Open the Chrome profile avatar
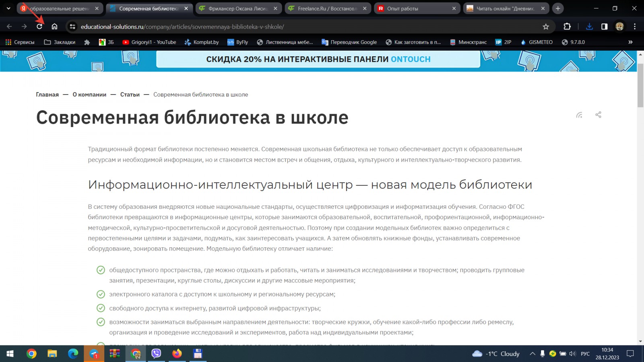The height and width of the screenshot is (362, 644). (x=619, y=27)
